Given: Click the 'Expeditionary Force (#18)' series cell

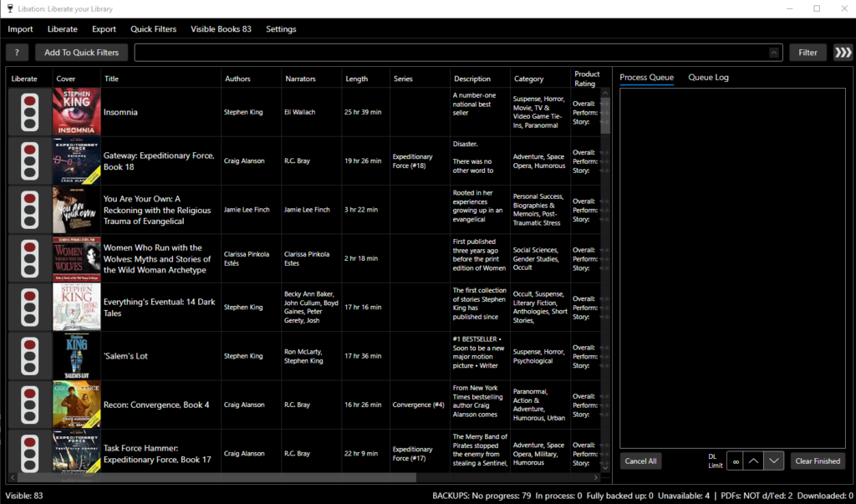Looking at the screenshot, I should tap(420, 161).
